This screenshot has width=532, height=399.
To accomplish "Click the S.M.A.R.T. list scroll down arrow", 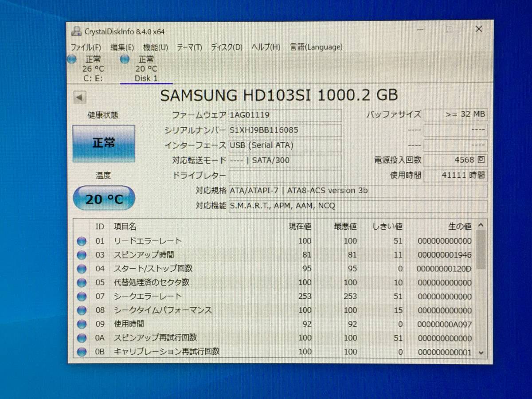I will [x=481, y=353].
